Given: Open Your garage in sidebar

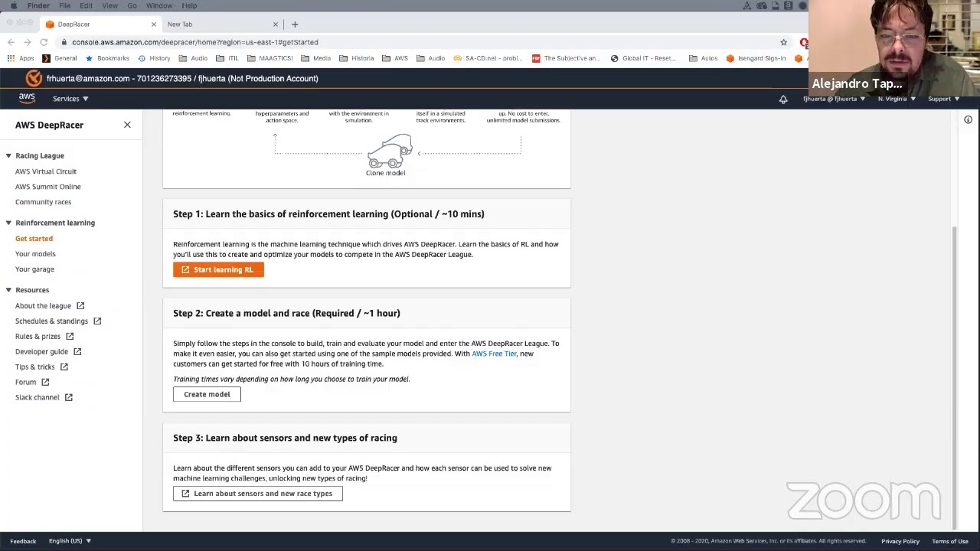Looking at the screenshot, I should (x=34, y=269).
